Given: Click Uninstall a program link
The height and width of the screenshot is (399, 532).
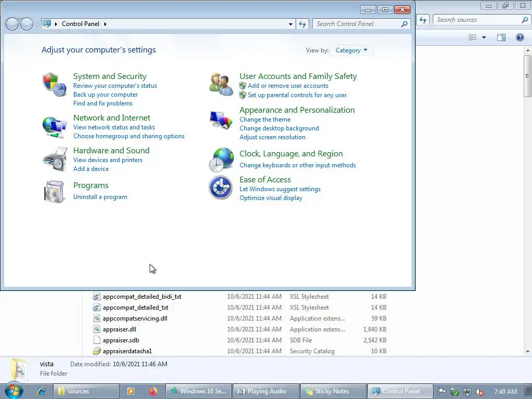Looking at the screenshot, I should pyautogui.click(x=100, y=197).
